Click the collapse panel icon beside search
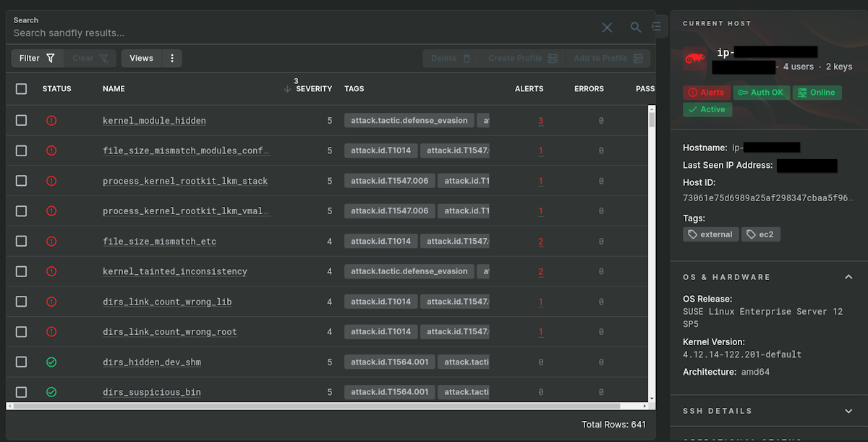 click(656, 27)
